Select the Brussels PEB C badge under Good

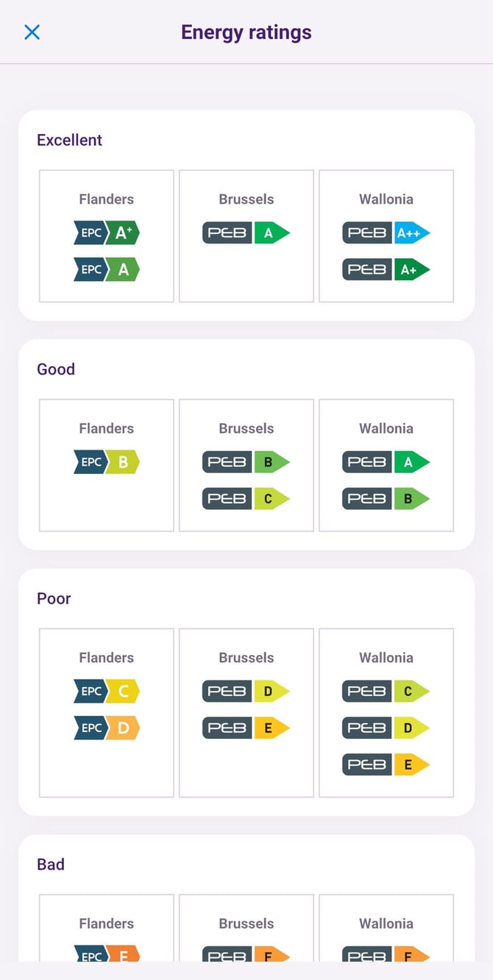(246, 499)
